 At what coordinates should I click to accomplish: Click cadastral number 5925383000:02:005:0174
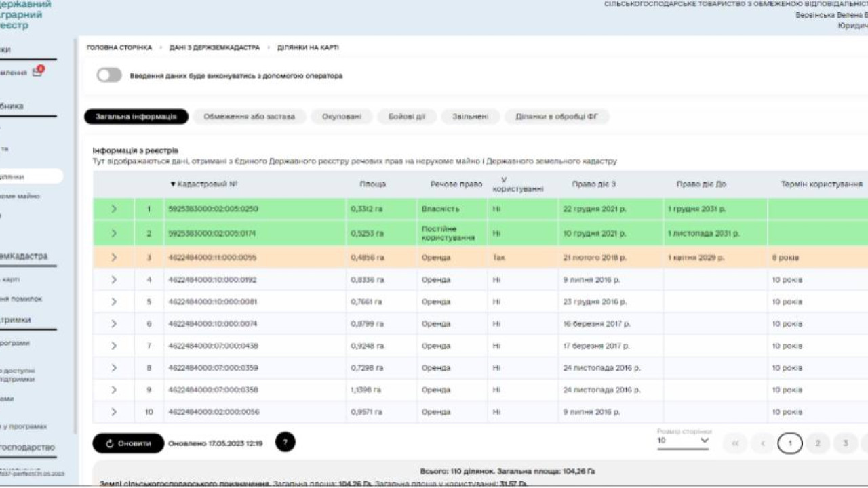point(213,233)
